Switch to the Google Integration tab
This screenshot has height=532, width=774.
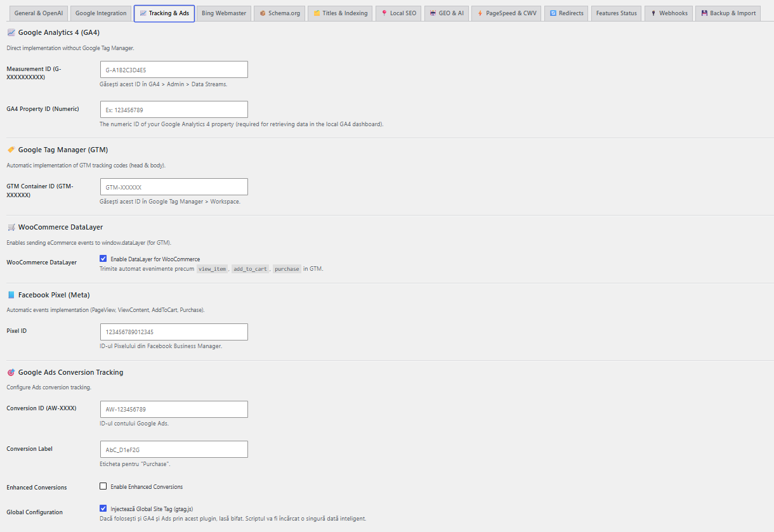(101, 13)
